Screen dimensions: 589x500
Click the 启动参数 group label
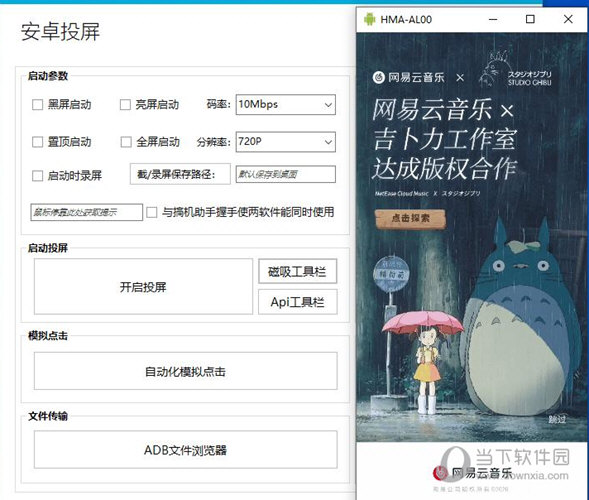click(x=48, y=76)
